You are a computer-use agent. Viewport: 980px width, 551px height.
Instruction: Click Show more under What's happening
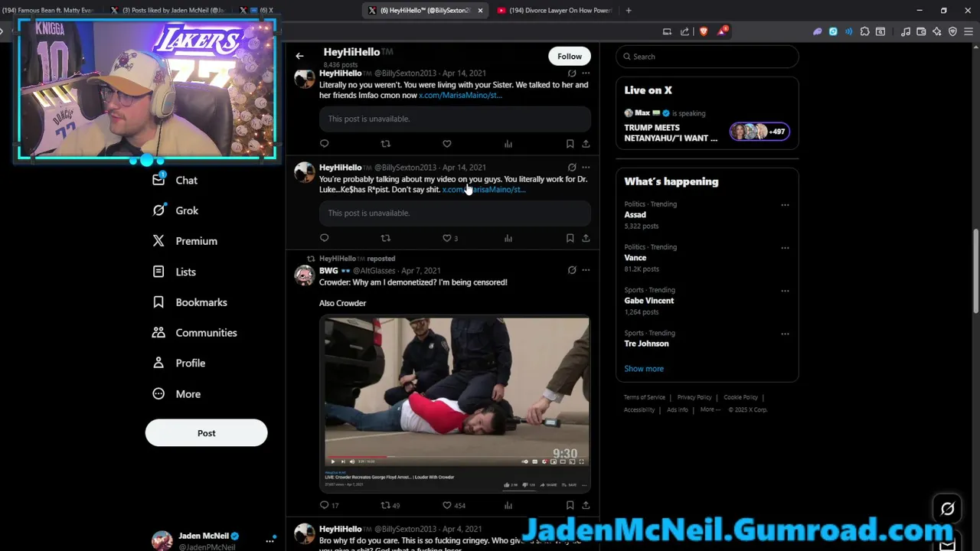click(644, 369)
